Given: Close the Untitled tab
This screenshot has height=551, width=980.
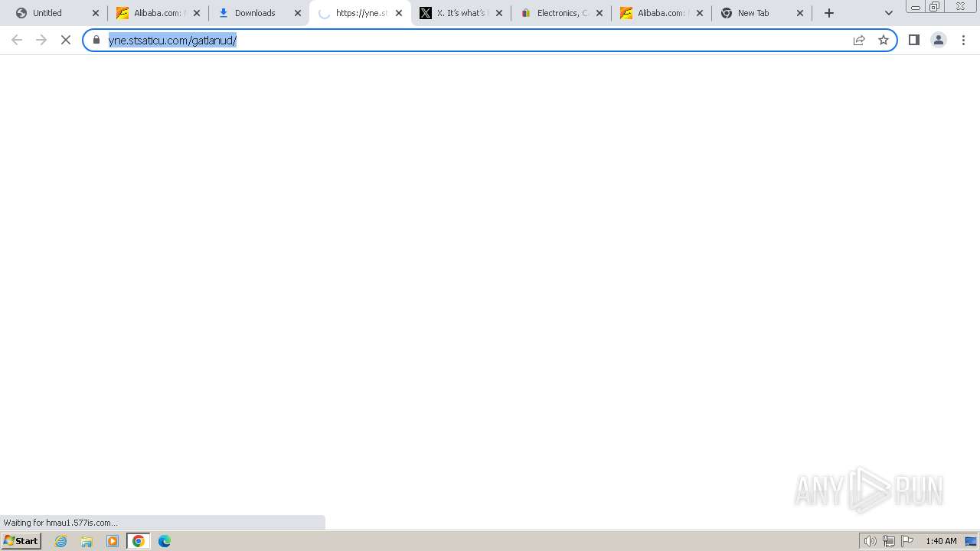Looking at the screenshot, I should coord(96,13).
